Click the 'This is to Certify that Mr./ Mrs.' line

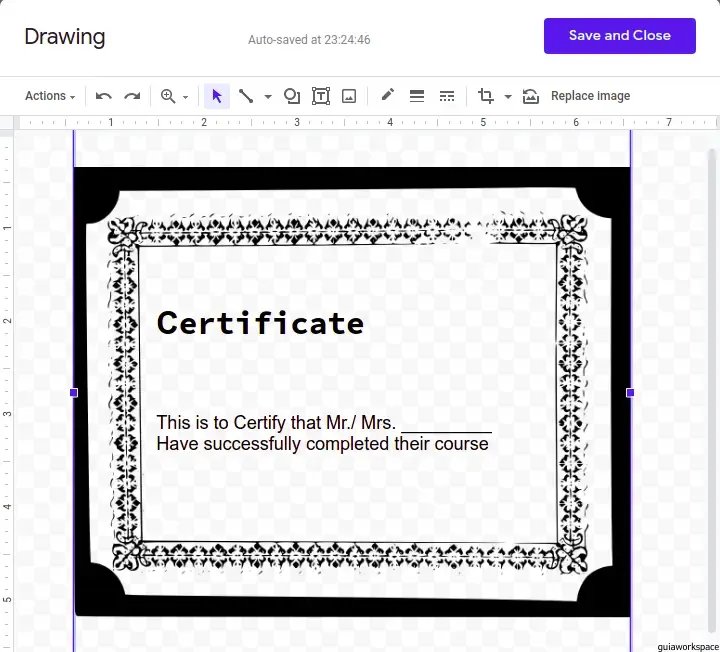[276, 422]
